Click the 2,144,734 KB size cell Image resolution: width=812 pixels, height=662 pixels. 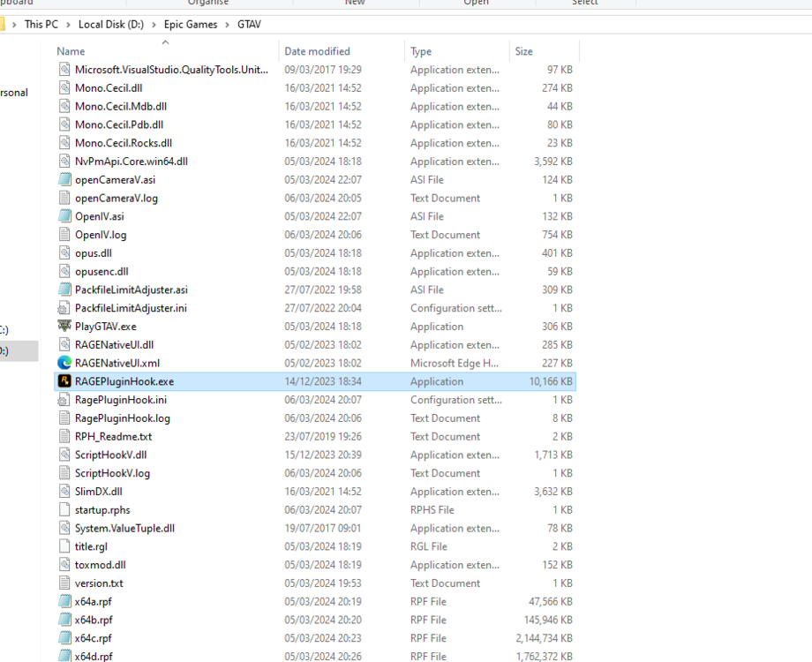[545, 638]
